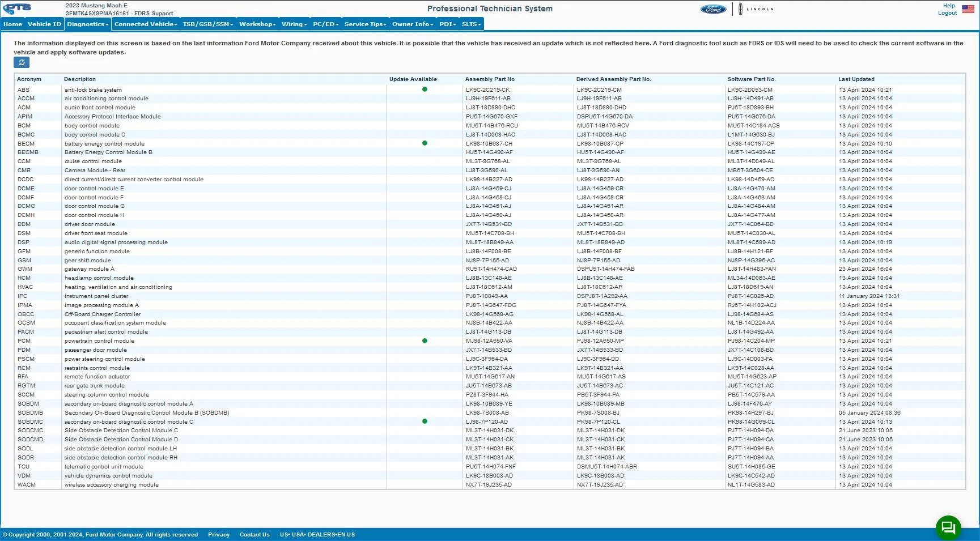Expand the Connected Vehicle menu
980x541 pixels.
tap(146, 24)
